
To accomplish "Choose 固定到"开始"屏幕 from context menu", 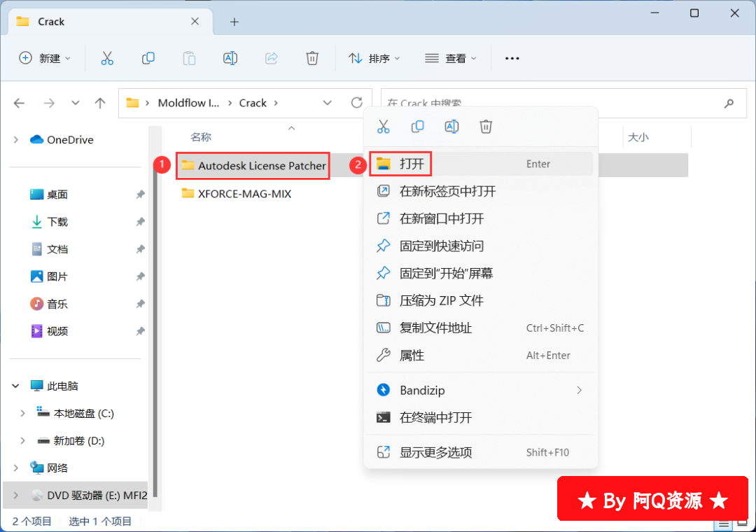I will click(x=480, y=274).
